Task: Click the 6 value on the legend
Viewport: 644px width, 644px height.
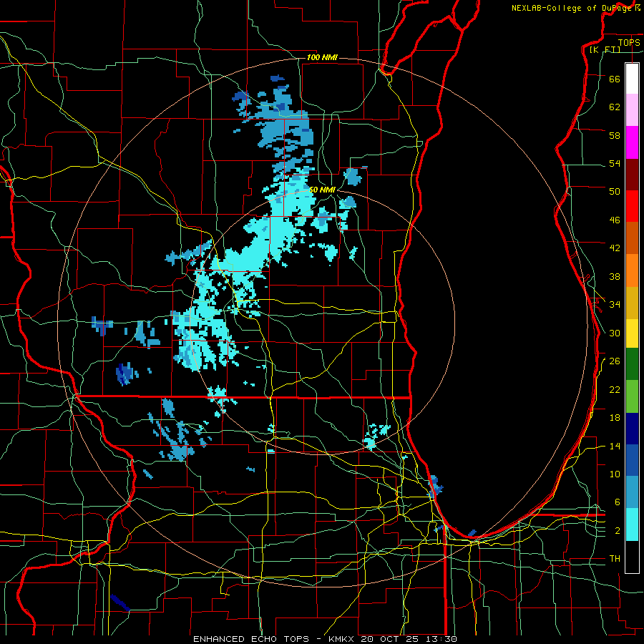Action: (618, 502)
